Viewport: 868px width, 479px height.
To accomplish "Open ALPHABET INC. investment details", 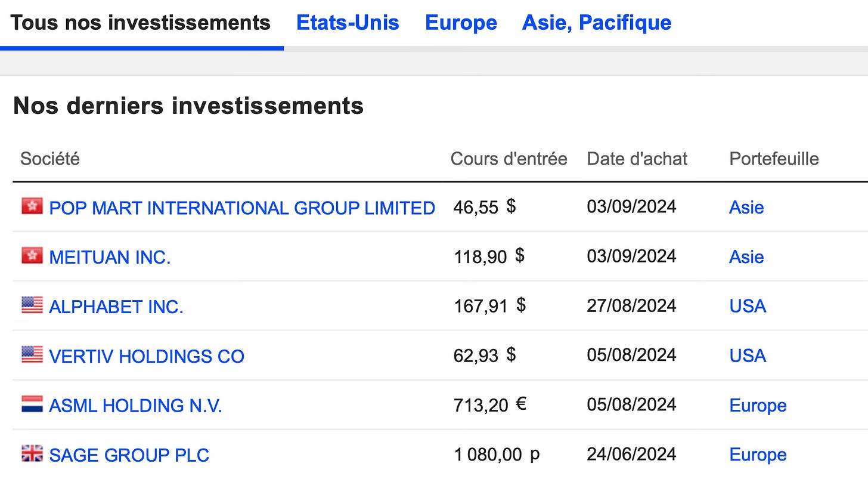I will tap(117, 306).
